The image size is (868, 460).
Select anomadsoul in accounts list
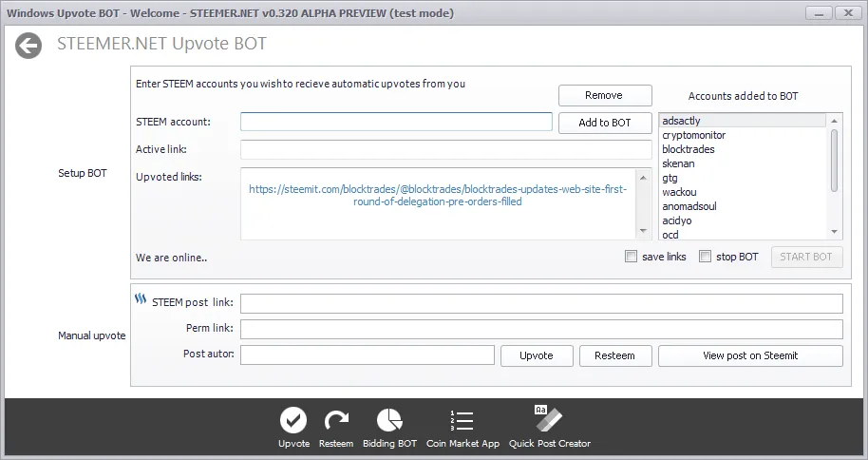pyautogui.click(x=743, y=206)
